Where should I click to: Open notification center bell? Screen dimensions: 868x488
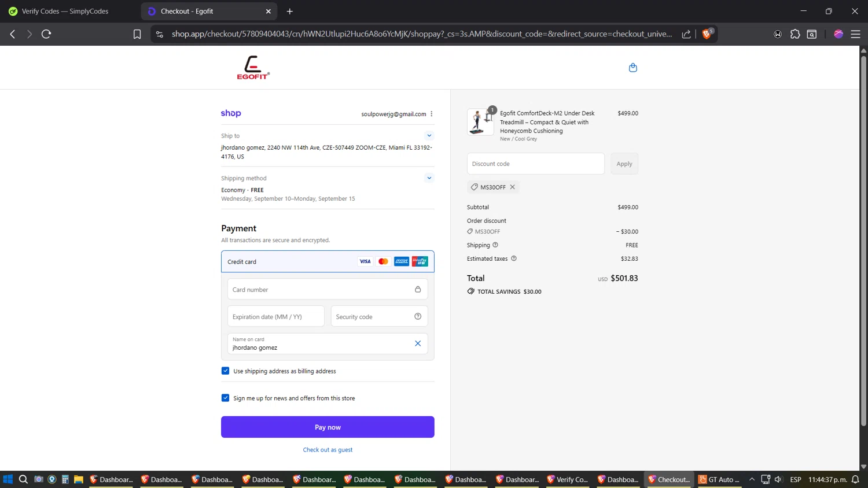[x=855, y=479]
